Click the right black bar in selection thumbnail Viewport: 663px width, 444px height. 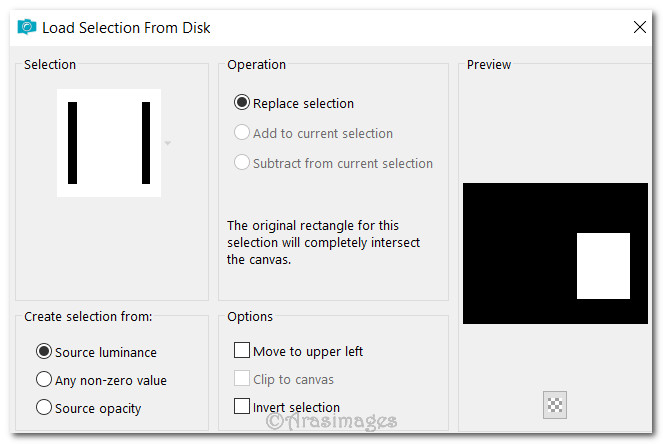[146, 143]
